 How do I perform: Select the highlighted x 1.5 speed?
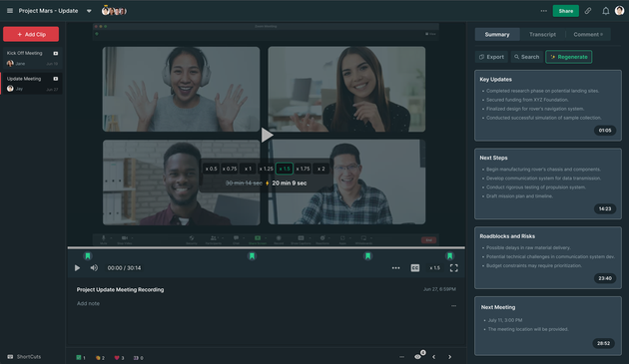pos(285,169)
